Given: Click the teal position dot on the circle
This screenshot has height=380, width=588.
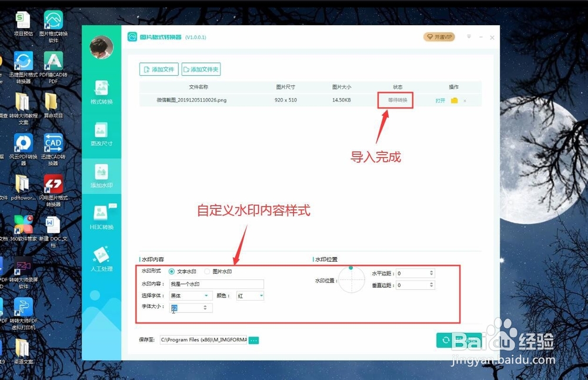Looking at the screenshot, I should pos(350,268).
